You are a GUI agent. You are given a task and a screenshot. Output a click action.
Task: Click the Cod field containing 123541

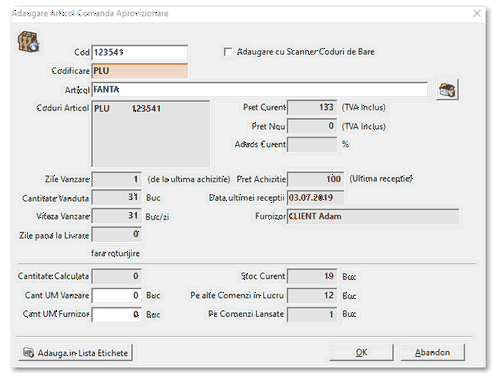tap(140, 52)
